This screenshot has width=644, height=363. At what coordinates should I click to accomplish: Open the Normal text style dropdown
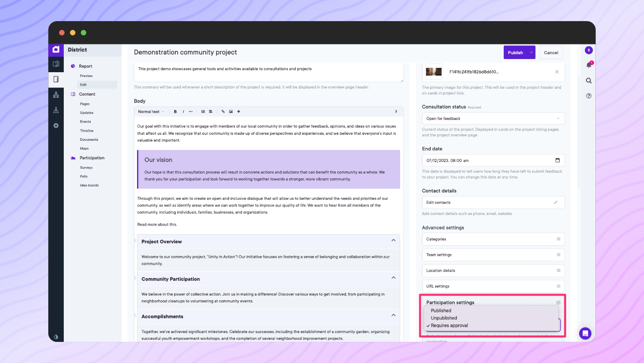[x=151, y=112]
